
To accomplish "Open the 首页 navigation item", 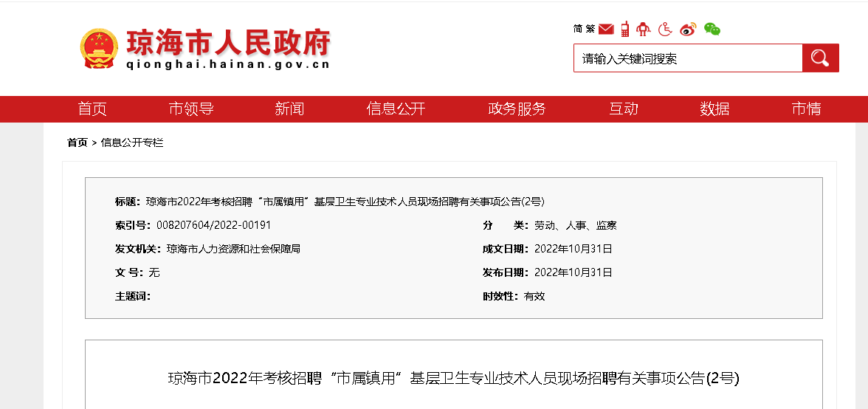I will [x=92, y=109].
